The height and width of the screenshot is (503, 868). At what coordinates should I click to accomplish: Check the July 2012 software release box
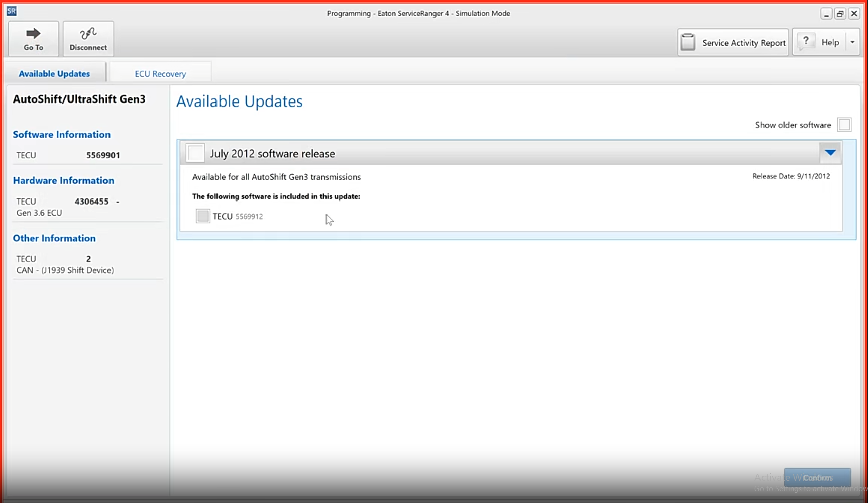pos(195,153)
